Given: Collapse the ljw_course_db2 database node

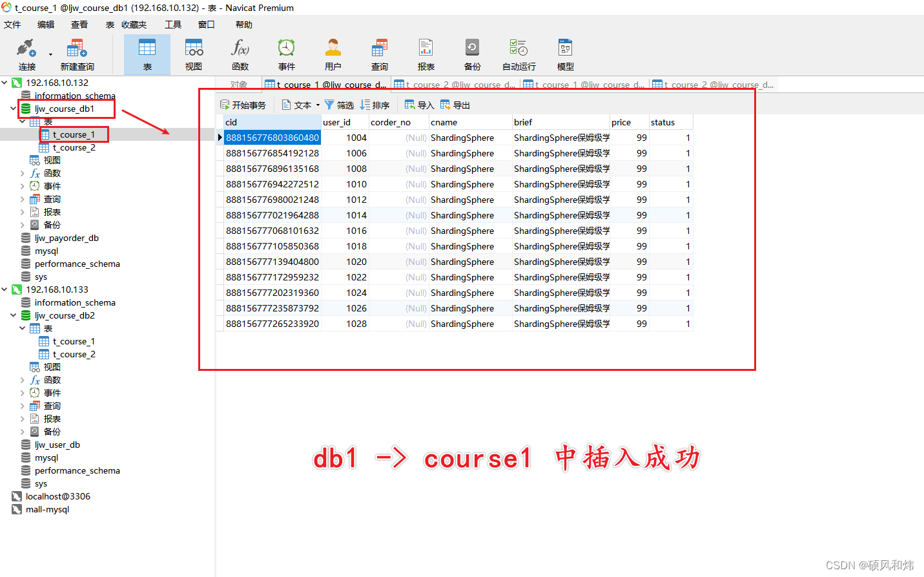Looking at the screenshot, I should [14, 315].
